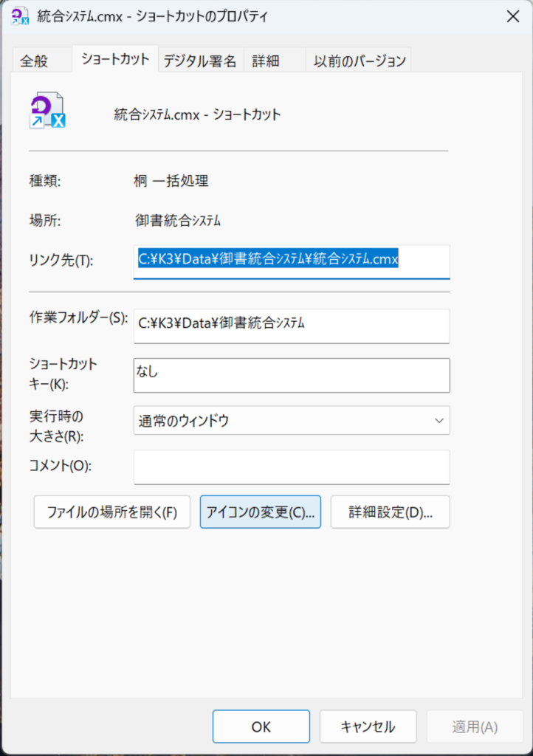Screen dimensions: 533x756
Task: Show the 以前のバージョン tab
Action: pyautogui.click(x=358, y=61)
